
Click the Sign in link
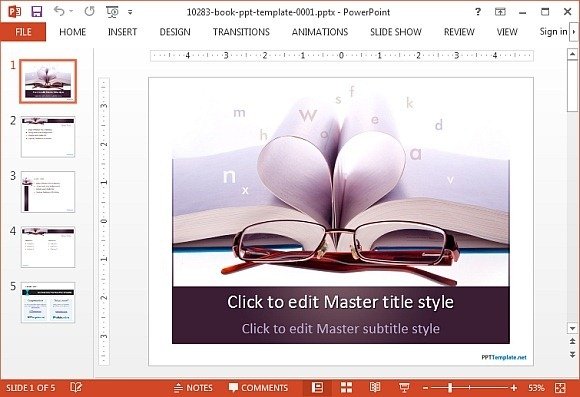coord(553,32)
